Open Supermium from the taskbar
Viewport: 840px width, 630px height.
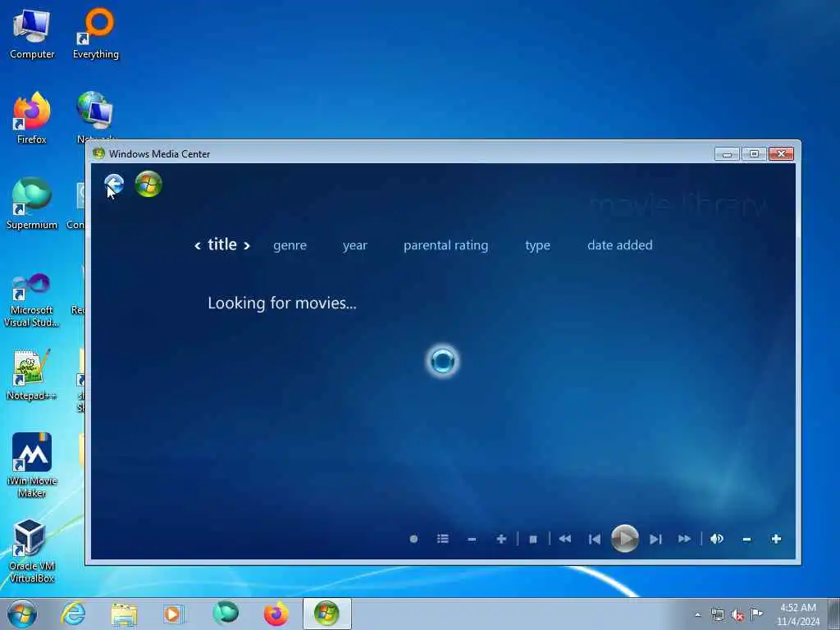pyautogui.click(x=225, y=614)
